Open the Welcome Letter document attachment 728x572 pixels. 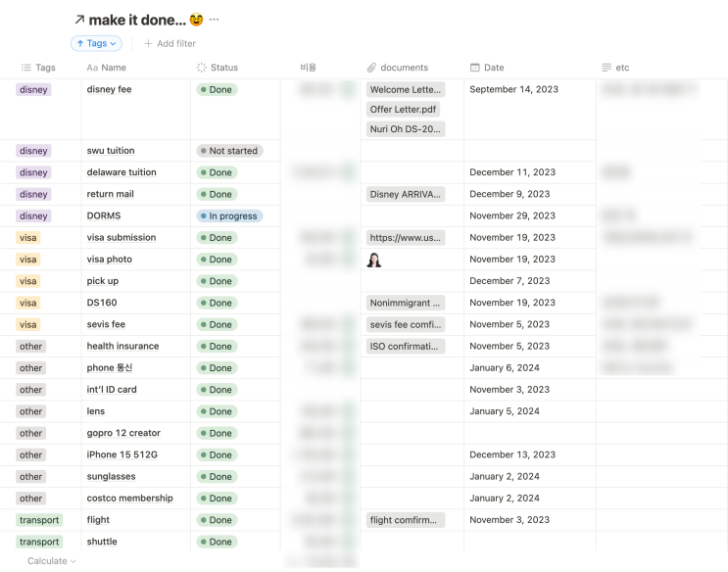pyautogui.click(x=405, y=90)
